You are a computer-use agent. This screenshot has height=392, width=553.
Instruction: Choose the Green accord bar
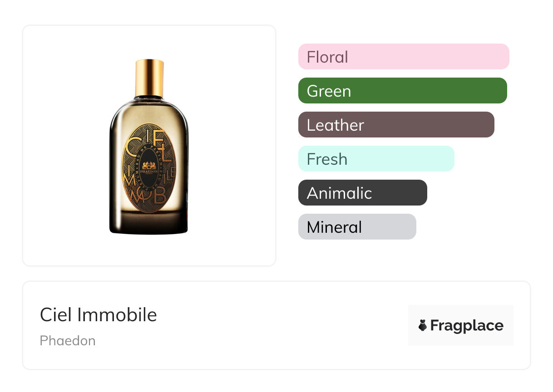402,91
